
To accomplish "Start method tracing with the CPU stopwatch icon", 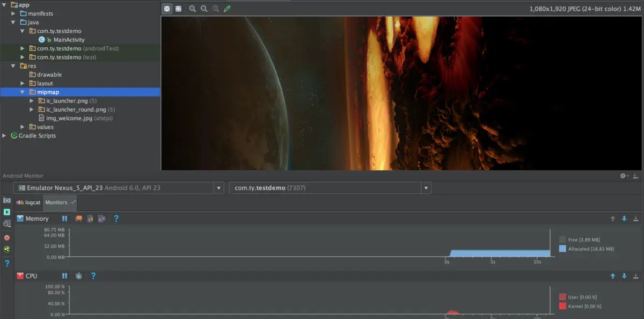I will pos(79,275).
